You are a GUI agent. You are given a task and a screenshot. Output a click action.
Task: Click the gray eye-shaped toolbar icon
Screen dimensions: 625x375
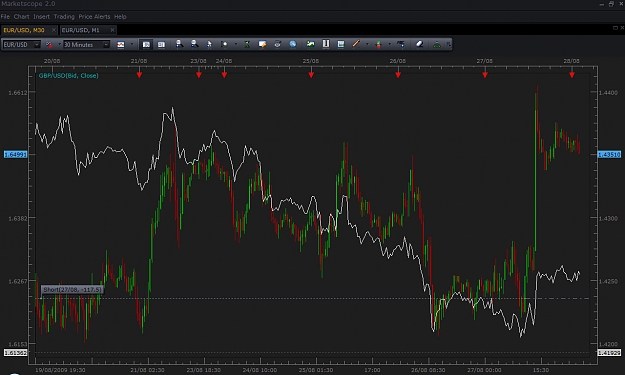click(277, 44)
